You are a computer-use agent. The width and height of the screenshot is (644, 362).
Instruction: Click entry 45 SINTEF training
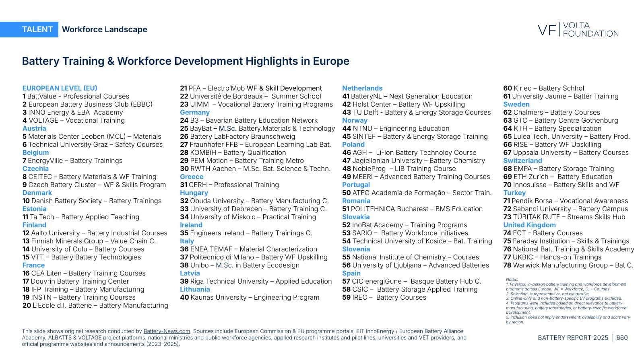coord(415,136)
